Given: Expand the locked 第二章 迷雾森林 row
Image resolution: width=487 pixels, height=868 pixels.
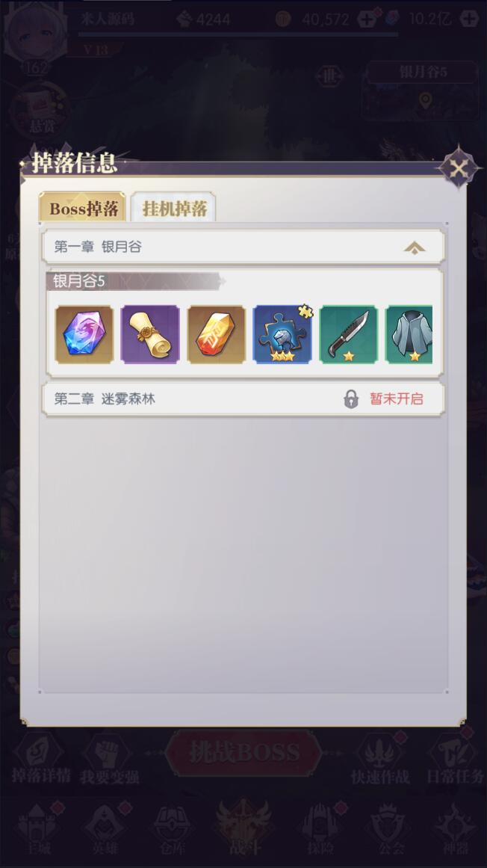Looking at the screenshot, I should tap(243, 398).
